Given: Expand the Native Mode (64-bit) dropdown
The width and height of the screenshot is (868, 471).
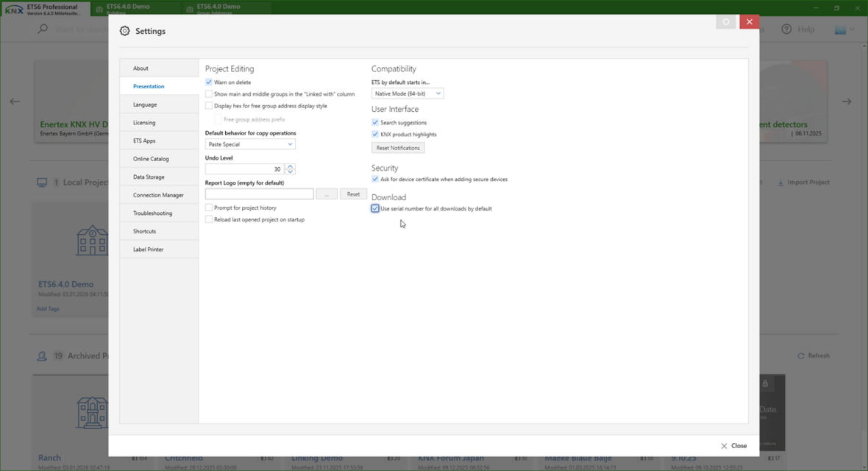Looking at the screenshot, I should [407, 94].
